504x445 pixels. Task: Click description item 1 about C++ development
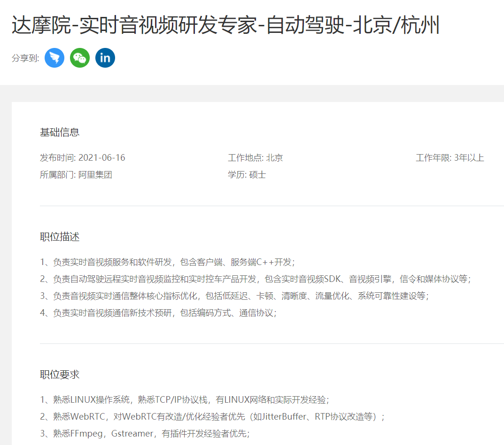pyautogui.click(x=167, y=262)
